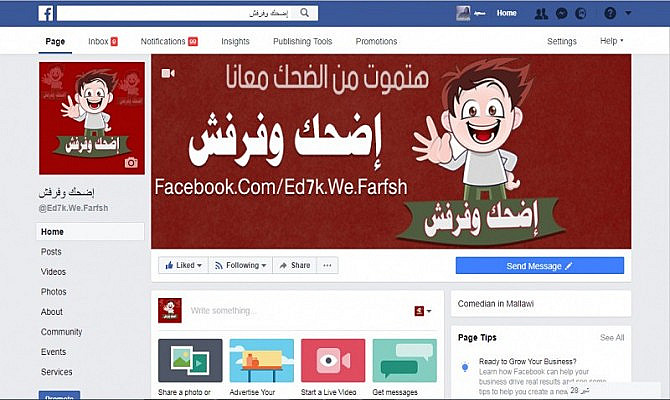Click See All in Page Tips
The width and height of the screenshot is (670, 400).
coord(612,338)
